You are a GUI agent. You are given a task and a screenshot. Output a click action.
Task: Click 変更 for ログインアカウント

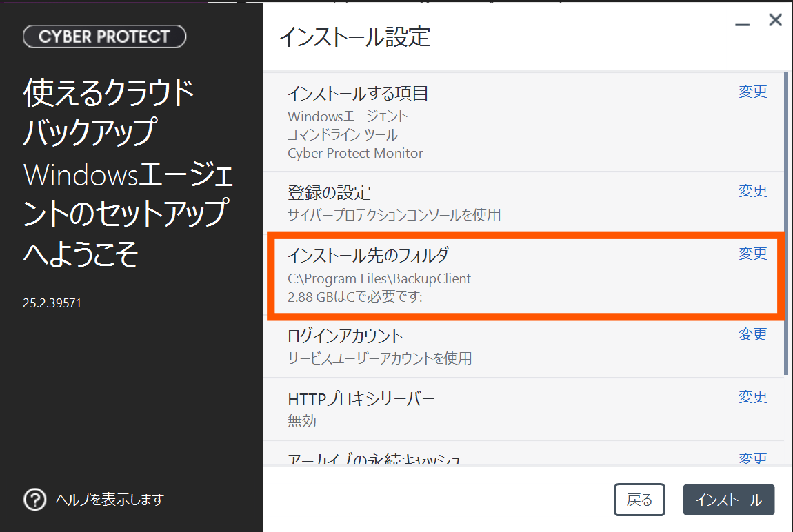[752, 334]
